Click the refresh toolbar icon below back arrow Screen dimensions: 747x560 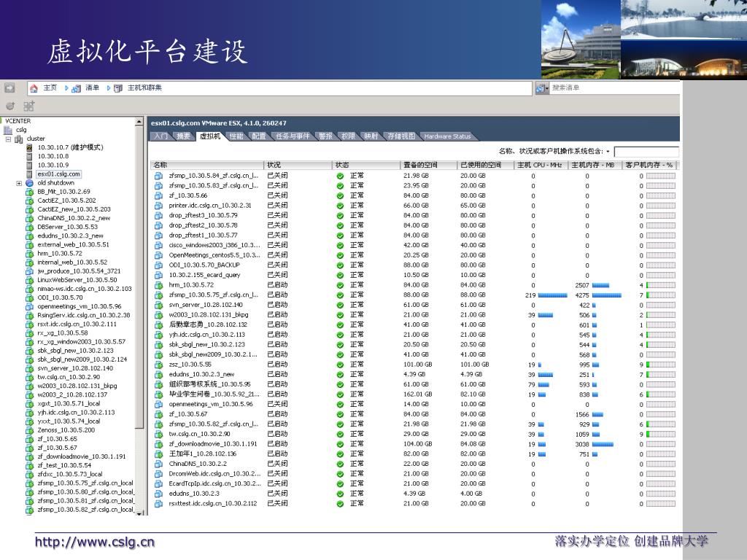(10, 106)
